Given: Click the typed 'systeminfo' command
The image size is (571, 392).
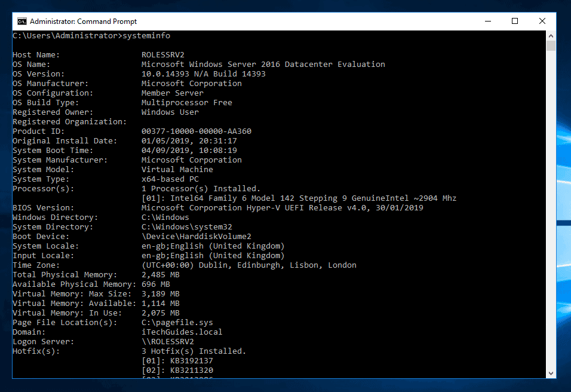Looking at the screenshot, I should [146, 36].
